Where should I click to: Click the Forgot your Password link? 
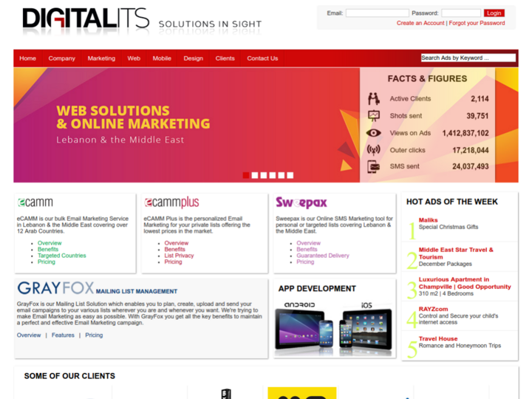(x=477, y=23)
